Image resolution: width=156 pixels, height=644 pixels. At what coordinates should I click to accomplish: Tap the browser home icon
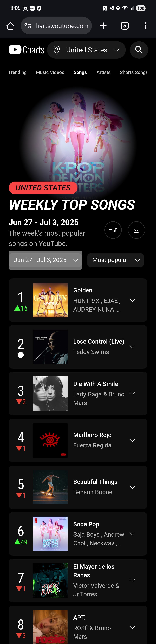(x=10, y=26)
